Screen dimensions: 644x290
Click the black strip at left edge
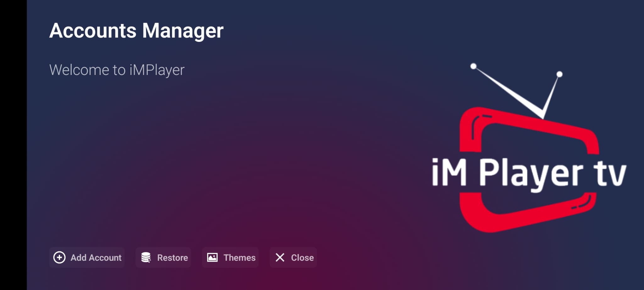click(x=13, y=145)
